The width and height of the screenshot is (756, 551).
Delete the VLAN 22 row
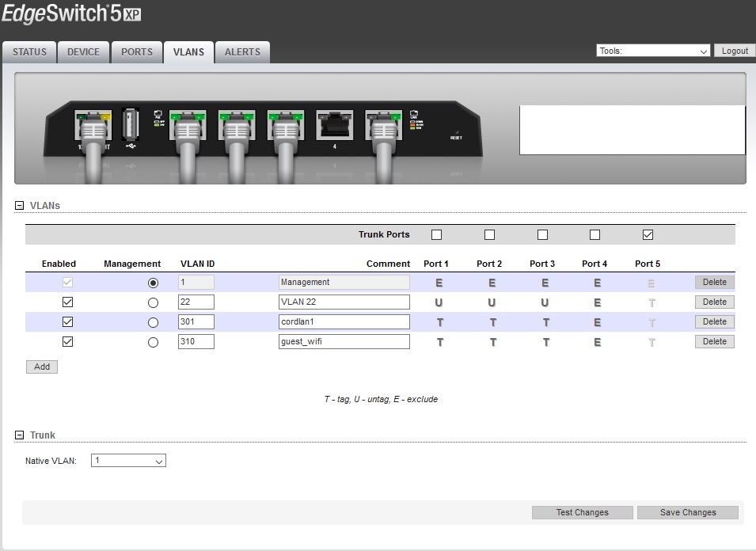pos(715,302)
